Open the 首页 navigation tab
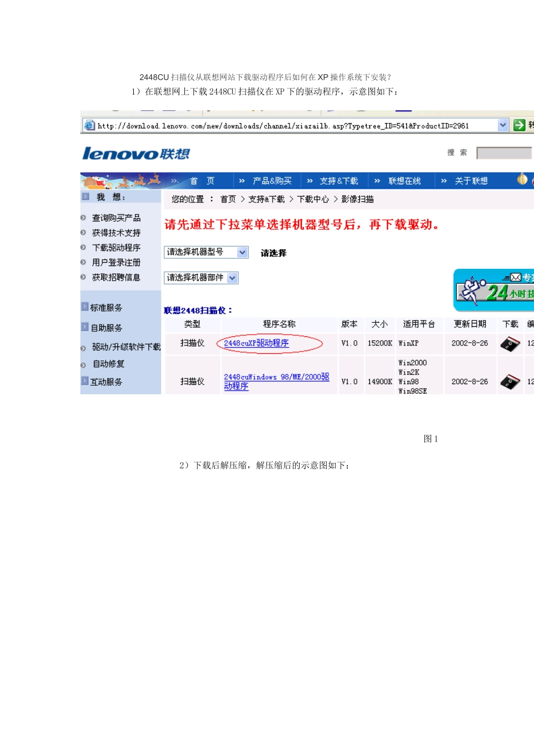Viewport: 534px width, 756px height. point(202,181)
